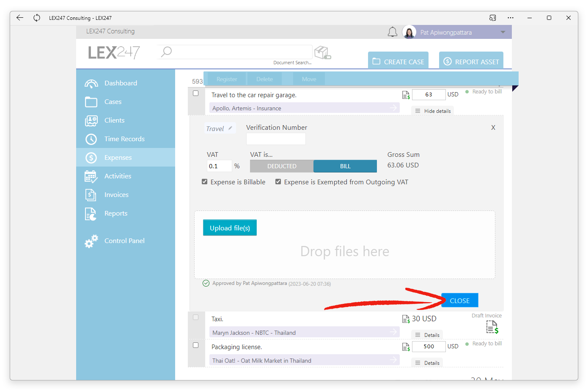Toggle Expense is Billable checkbox
This screenshot has width=588, height=391.
click(x=205, y=182)
